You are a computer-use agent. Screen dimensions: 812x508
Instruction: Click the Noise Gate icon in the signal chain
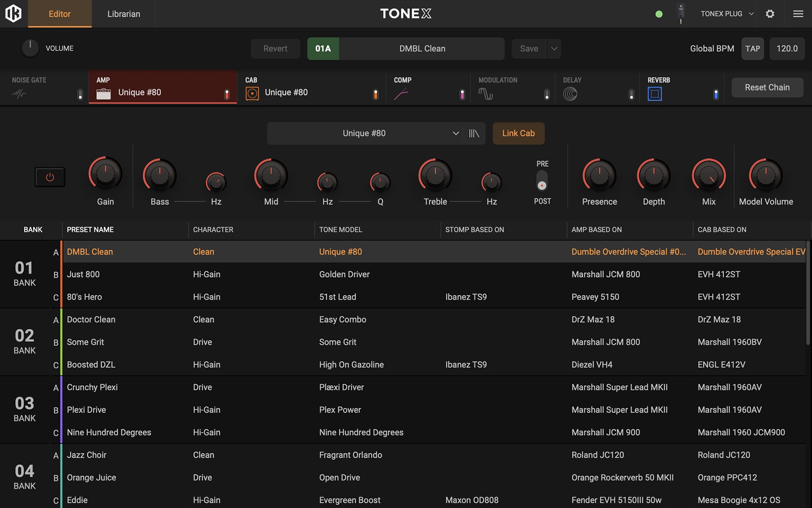pos(19,93)
